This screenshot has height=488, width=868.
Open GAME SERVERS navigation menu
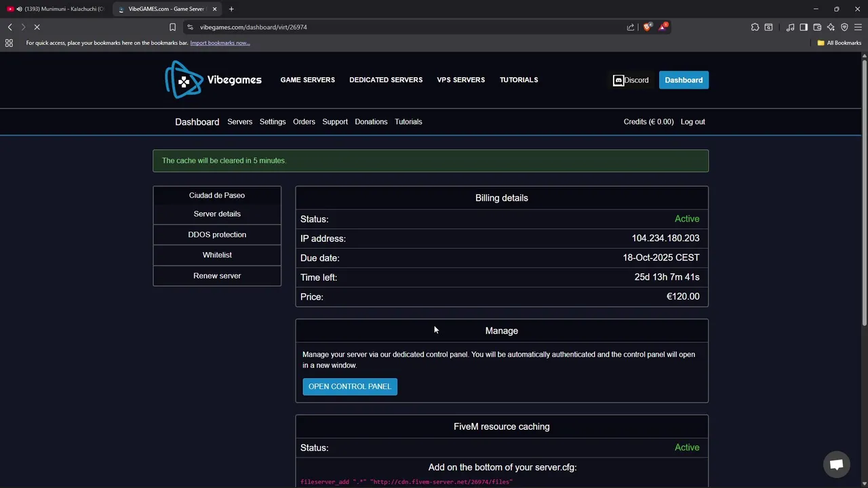click(x=308, y=80)
